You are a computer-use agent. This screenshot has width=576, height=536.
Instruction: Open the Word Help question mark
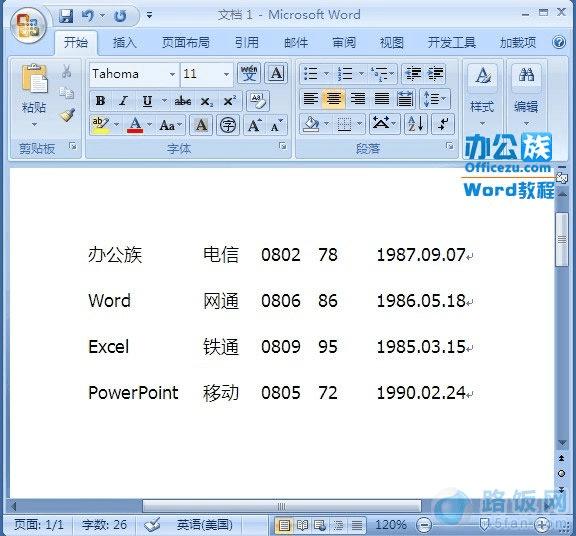[559, 43]
